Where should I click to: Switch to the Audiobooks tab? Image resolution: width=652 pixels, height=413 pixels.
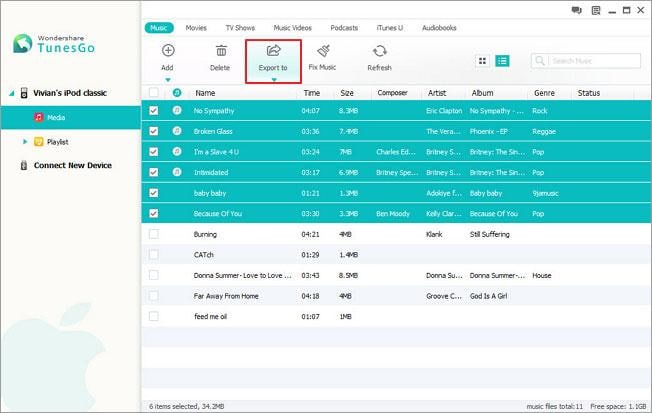439,28
